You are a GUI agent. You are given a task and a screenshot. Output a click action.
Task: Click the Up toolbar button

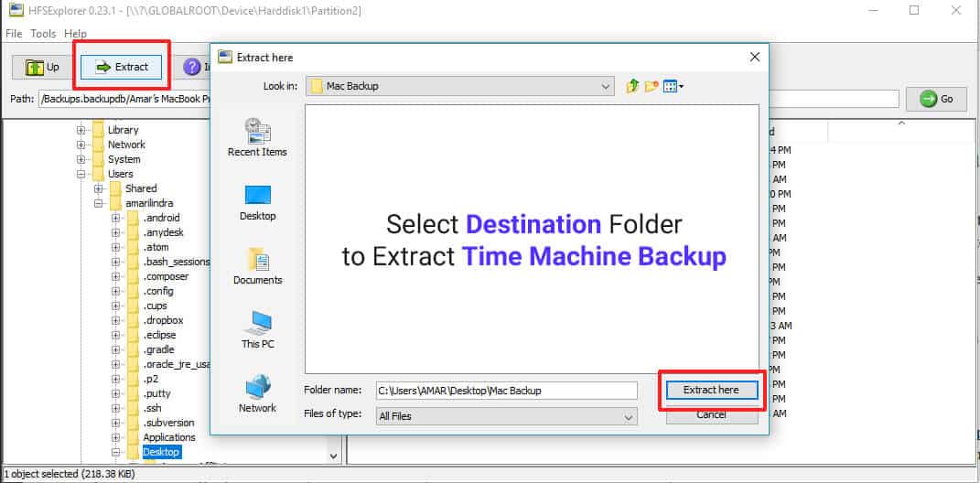point(42,67)
